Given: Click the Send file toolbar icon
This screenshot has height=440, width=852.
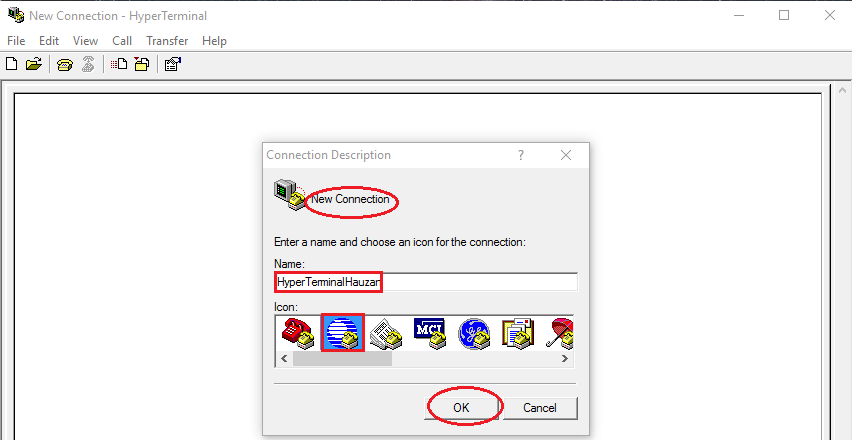Looking at the screenshot, I should 119,64.
